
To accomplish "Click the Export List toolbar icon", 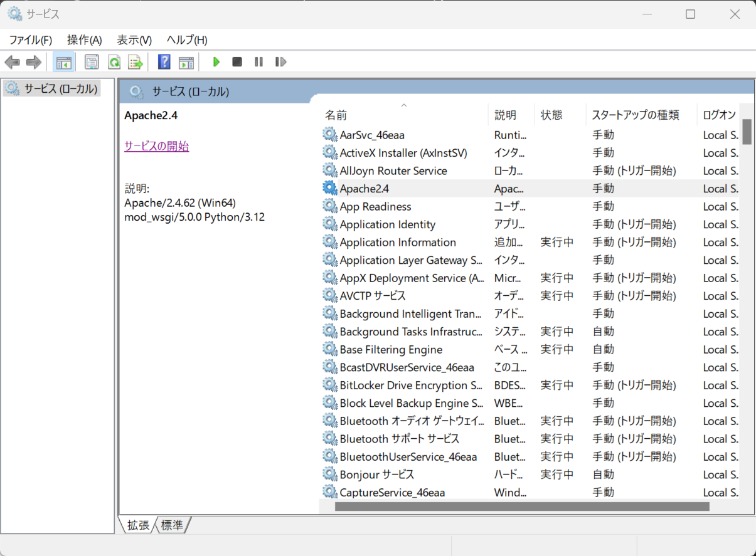I will 135,62.
